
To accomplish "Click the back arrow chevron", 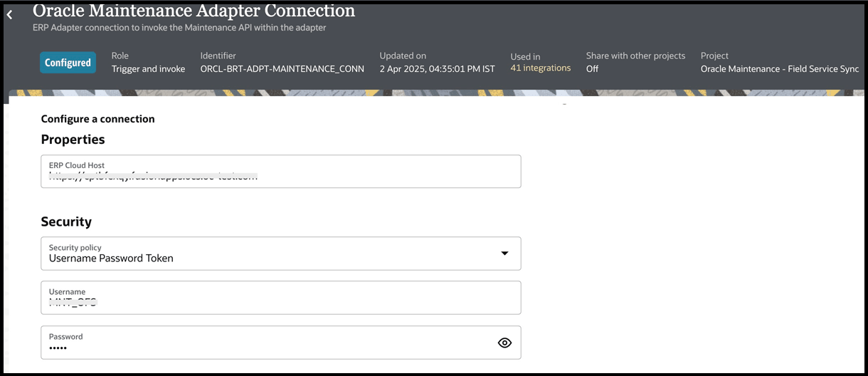I will 10,14.
